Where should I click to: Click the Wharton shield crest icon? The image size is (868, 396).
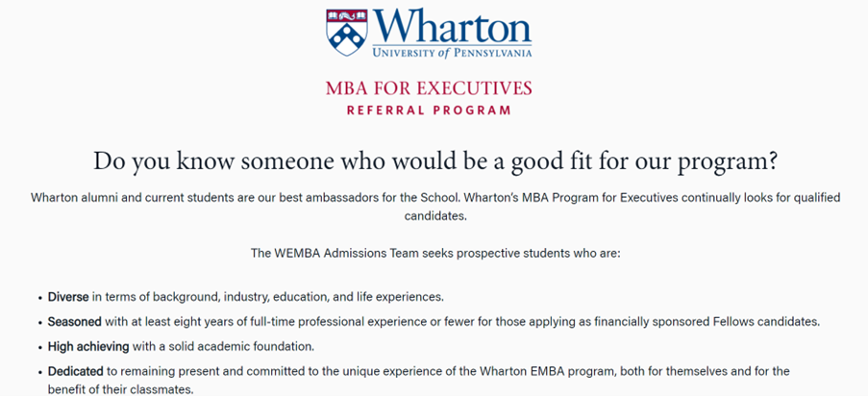[x=346, y=32]
